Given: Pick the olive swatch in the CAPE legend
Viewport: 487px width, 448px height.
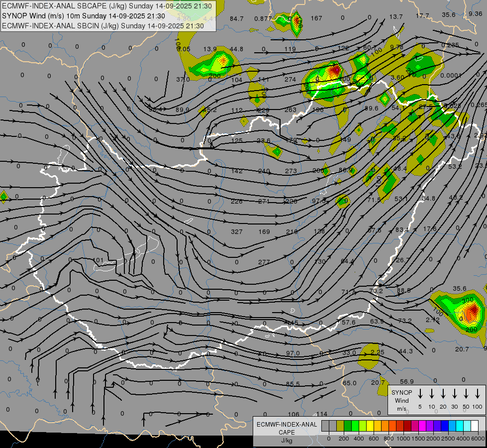Looking at the screenshot, I should click(x=340, y=426).
